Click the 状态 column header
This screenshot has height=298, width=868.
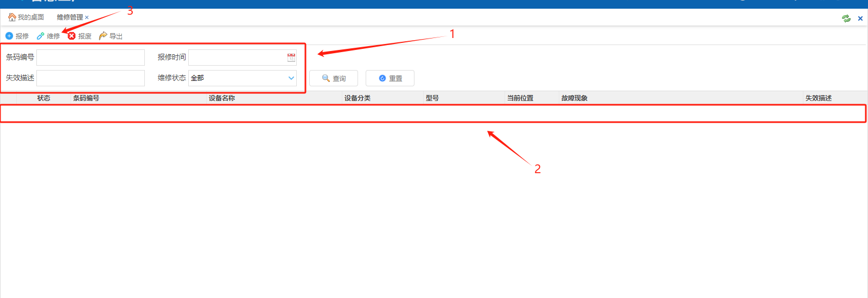coord(44,98)
